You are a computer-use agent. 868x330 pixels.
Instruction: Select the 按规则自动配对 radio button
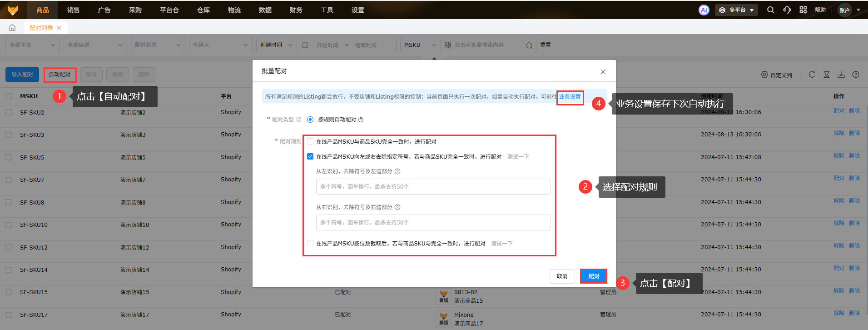[x=310, y=120]
